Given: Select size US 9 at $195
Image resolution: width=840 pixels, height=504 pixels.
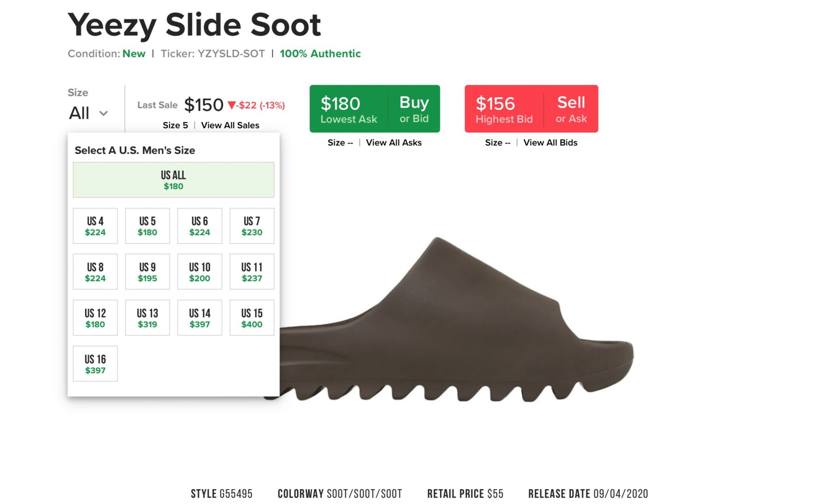Looking at the screenshot, I should pyautogui.click(x=147, y=271).
